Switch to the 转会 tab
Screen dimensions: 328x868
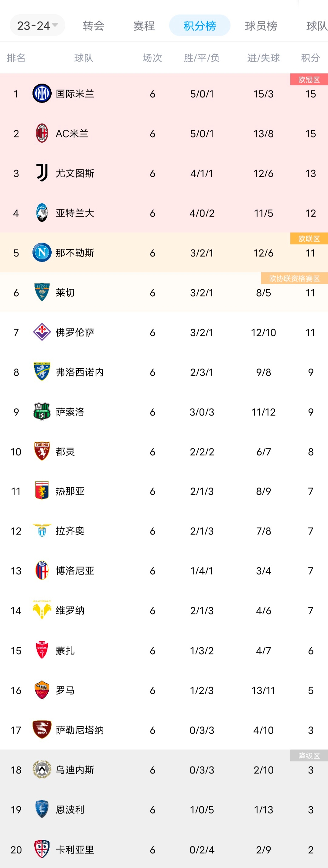click(93, 26)
